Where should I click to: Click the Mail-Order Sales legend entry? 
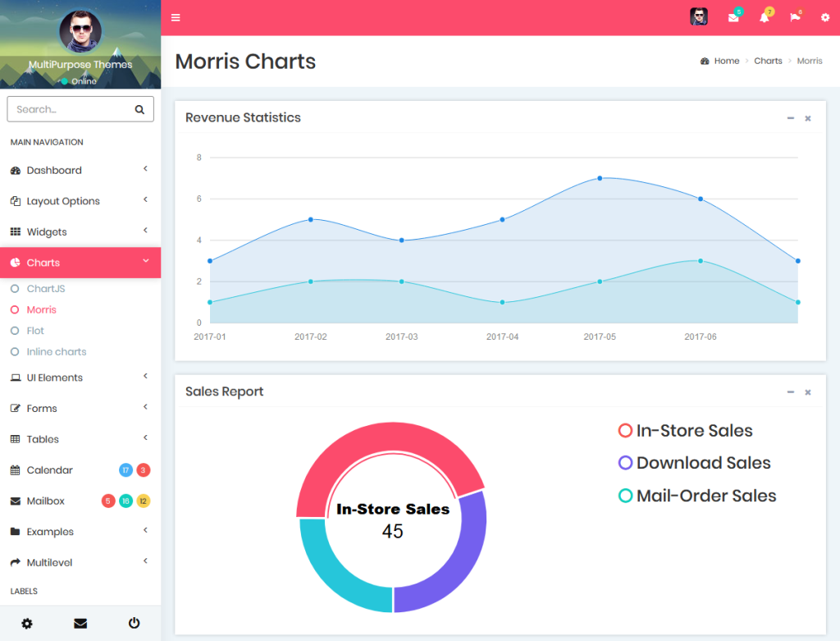coord(697,496)
